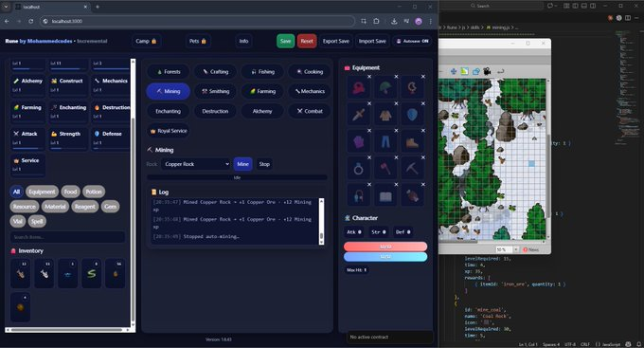Click the layers image icon in map editor toolbar
Viewport: 644px width, 348px height.
tap(464, 71)
